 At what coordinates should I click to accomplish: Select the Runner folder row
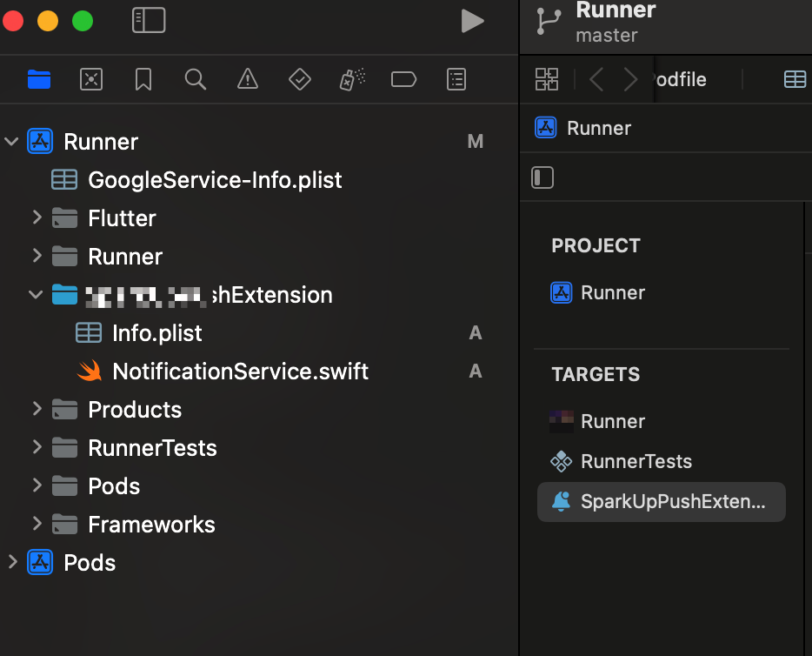click(x=125, y=257)
